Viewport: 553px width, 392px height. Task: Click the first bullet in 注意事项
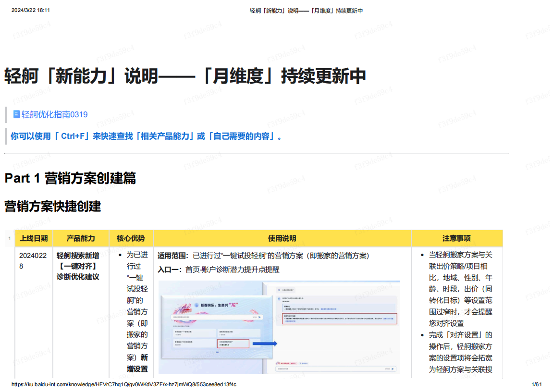point(460,289)
